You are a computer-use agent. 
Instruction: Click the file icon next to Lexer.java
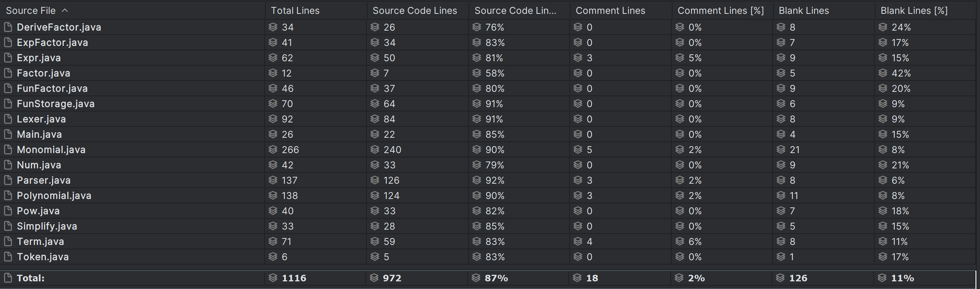coord(8,119)
